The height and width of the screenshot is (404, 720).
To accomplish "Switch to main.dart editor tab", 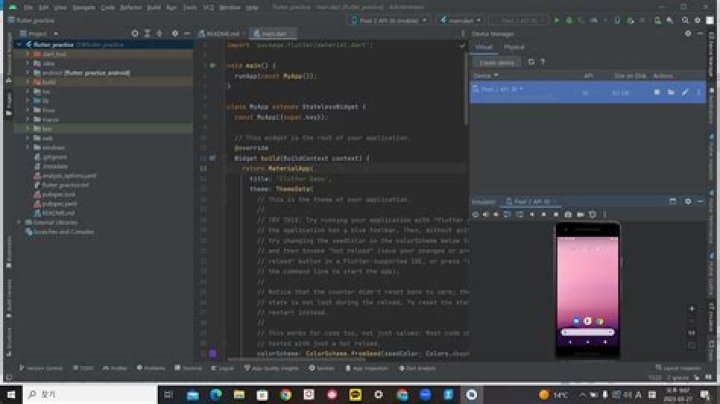I will click(x=273, y=34).
